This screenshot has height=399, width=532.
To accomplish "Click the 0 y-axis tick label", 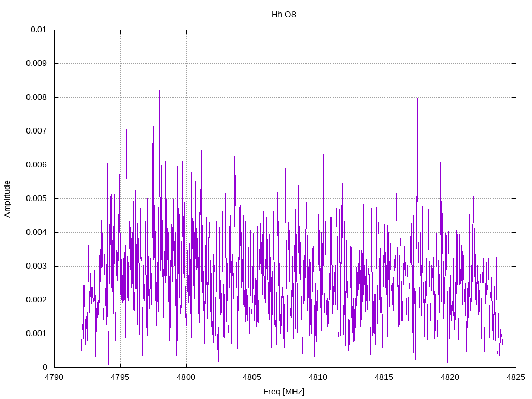I will pos(45,367).
